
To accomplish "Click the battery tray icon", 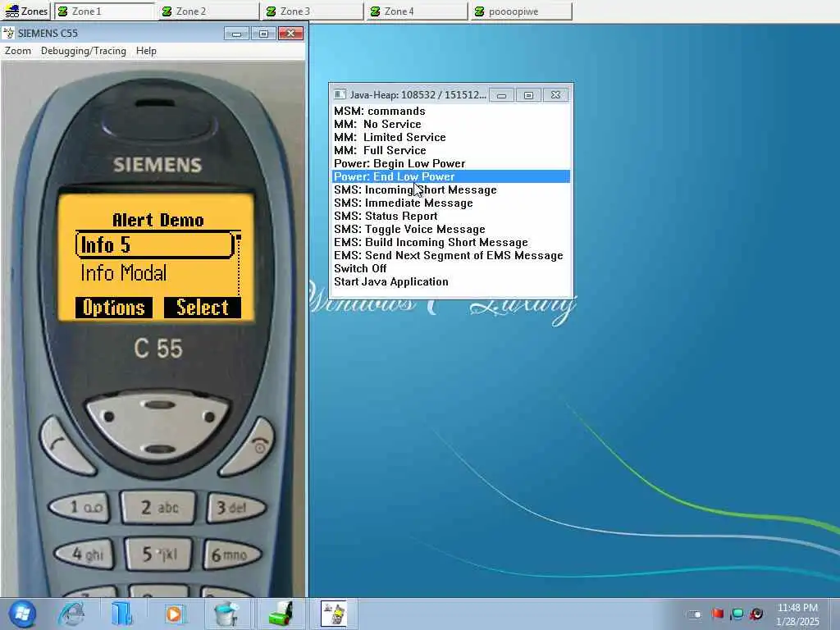I will (694, 614).
